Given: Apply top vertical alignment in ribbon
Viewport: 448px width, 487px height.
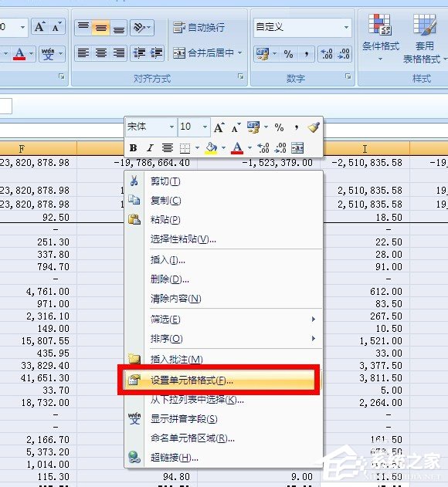Looking at the screenshot, I should pos(83,27).
